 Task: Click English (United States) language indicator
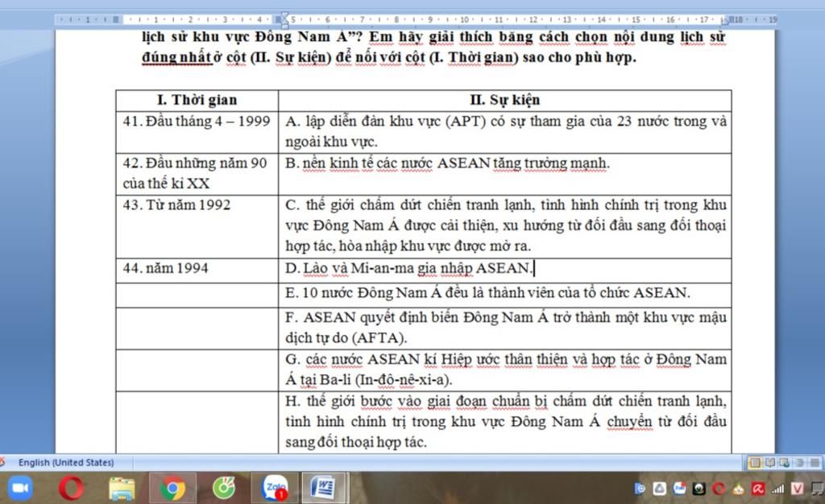tap(66, 462)
